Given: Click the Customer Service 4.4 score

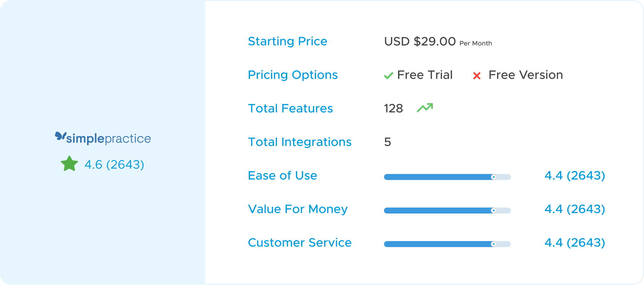Looking at the screenshot, I should click(x=574, y=243).
